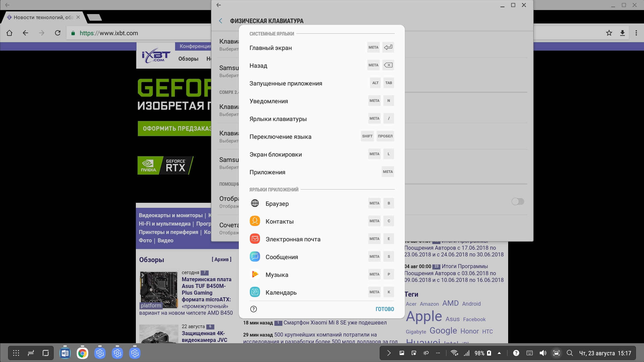Click the volume icon in the taskbar
The image size is (644, 362).
pos(543,353)
